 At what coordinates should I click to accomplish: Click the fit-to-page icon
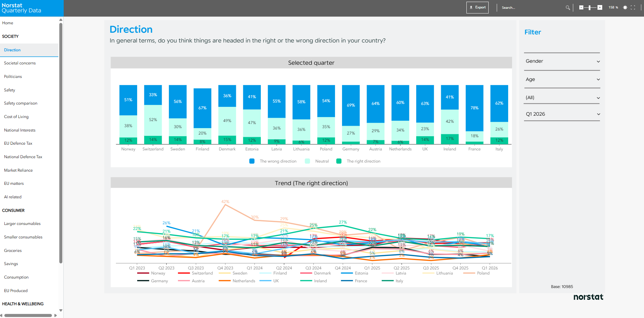[x=625, y=7]
